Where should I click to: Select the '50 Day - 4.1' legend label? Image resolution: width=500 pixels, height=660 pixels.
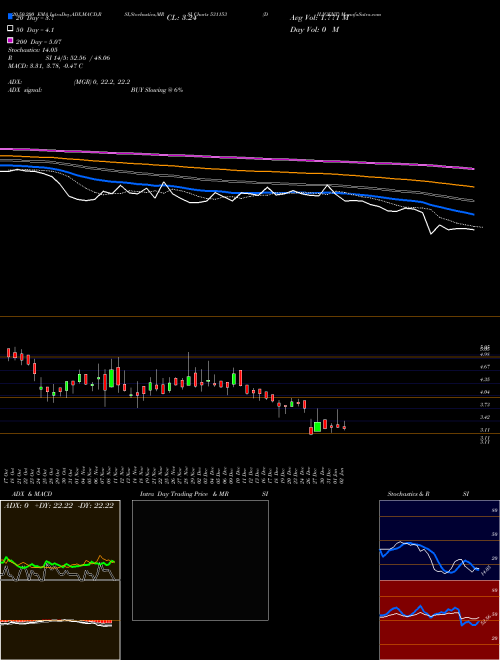[35, 30]
